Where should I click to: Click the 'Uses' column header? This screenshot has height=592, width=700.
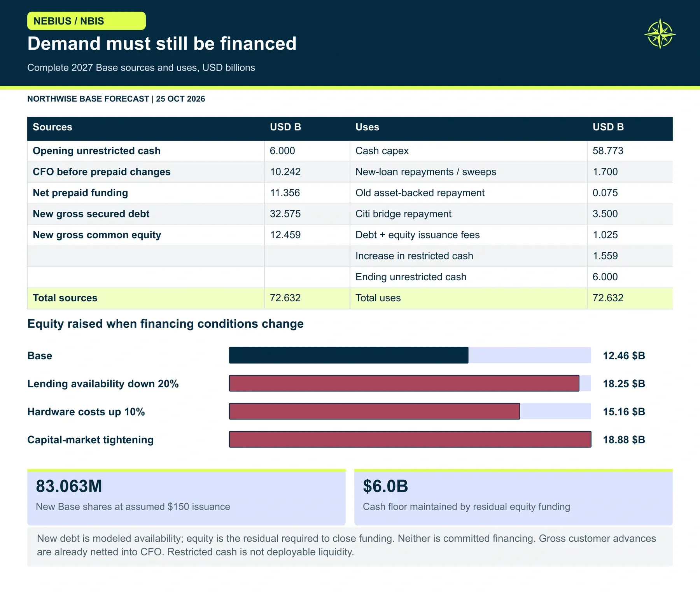pos(367,127)
